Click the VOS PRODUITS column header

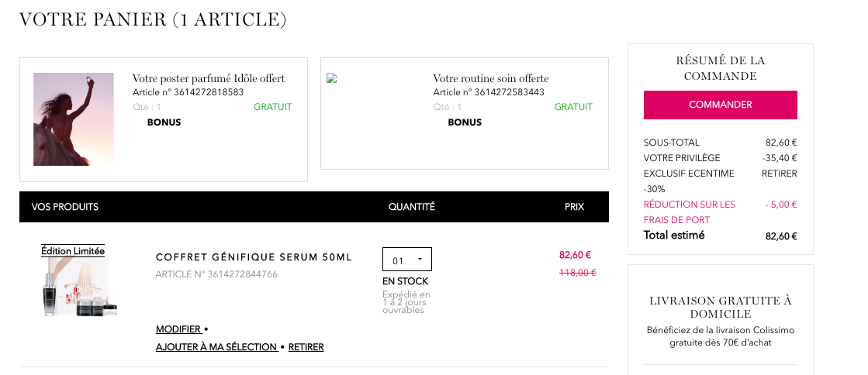tap(64, 207)
